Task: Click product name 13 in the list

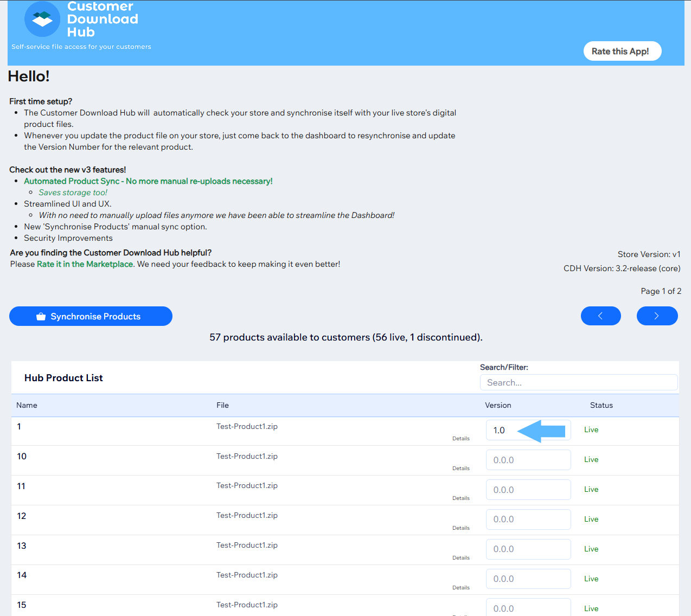Action: point(22,546)
